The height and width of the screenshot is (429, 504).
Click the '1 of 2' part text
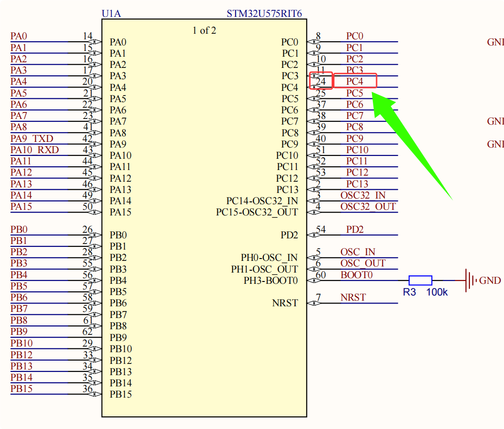coord(204,30)
